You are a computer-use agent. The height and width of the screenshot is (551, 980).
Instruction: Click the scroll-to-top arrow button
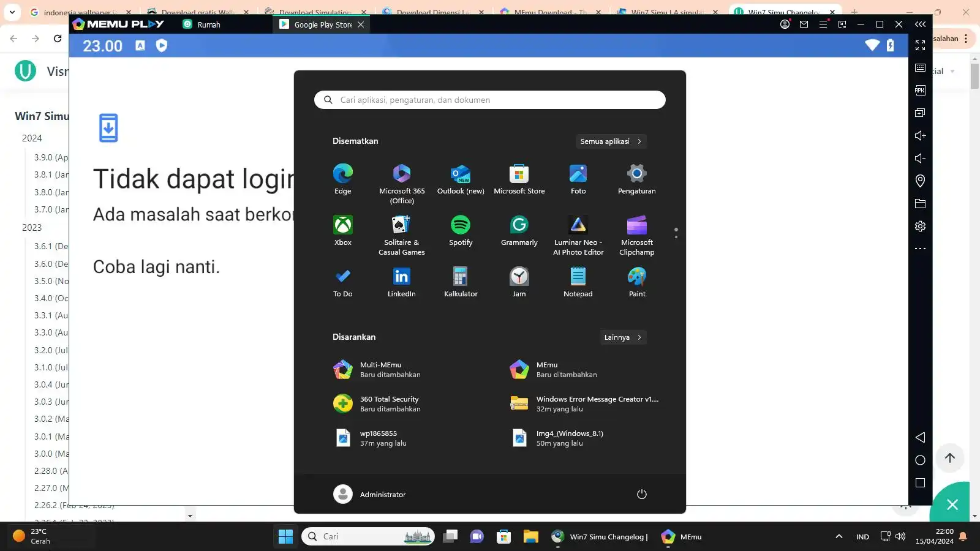coord(950,458)
